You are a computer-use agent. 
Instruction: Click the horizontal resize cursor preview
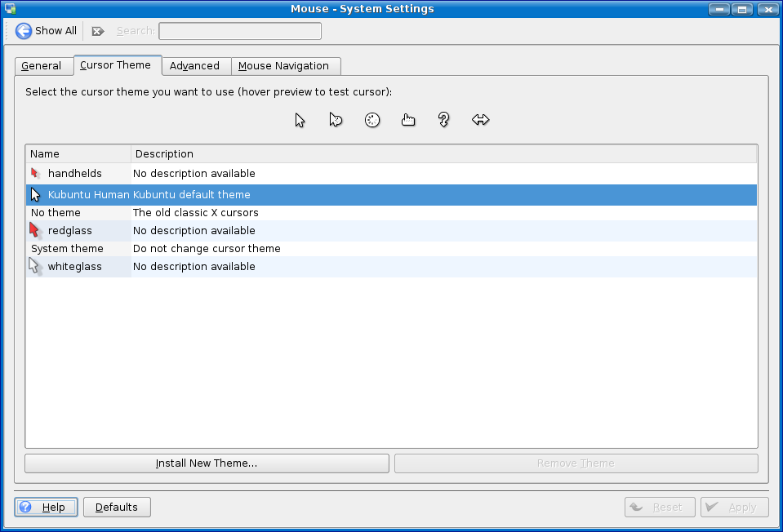(x=480, y=120)
